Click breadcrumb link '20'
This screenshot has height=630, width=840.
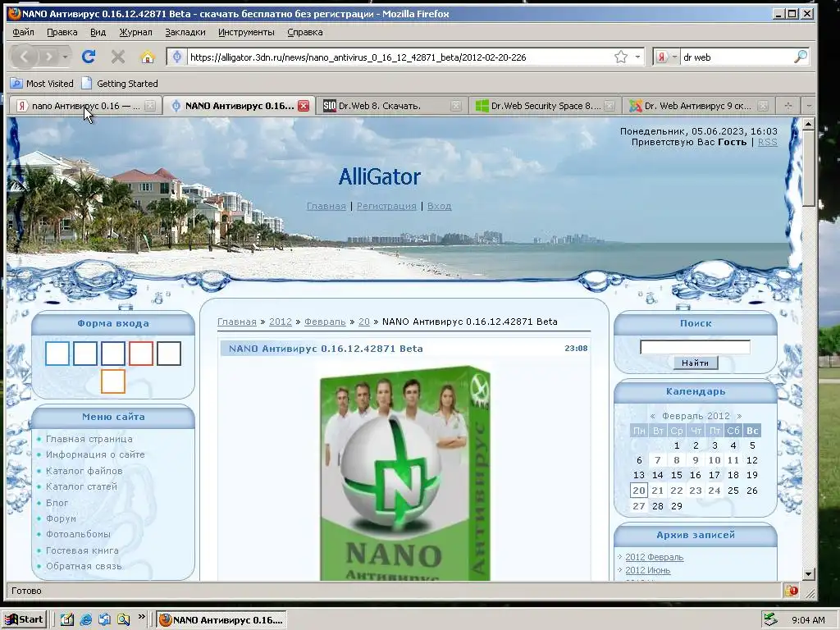[x=363, y=322]
